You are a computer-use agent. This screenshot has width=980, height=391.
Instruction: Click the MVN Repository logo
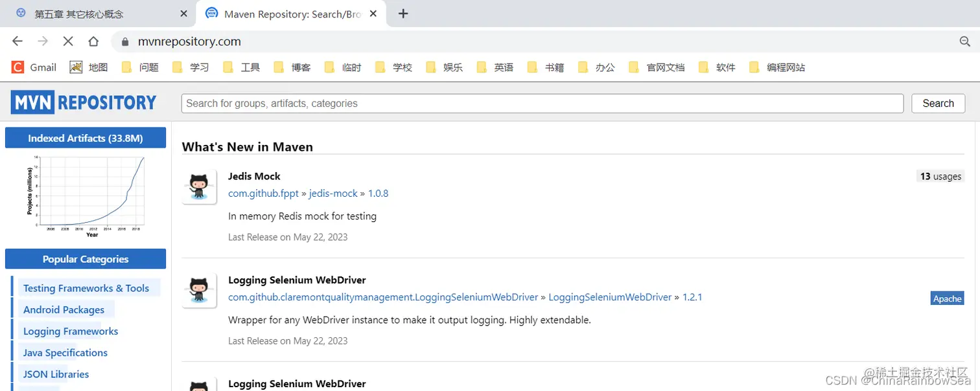point(84,102)
